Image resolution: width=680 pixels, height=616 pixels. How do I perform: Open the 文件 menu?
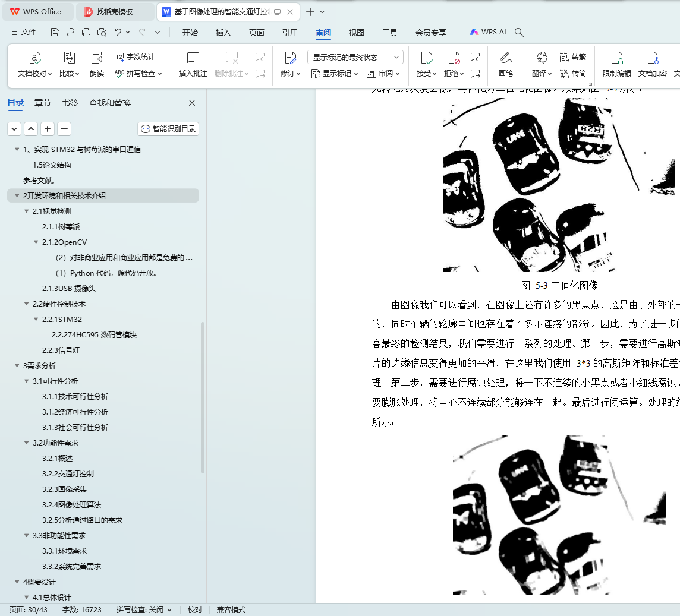(23, 32)
